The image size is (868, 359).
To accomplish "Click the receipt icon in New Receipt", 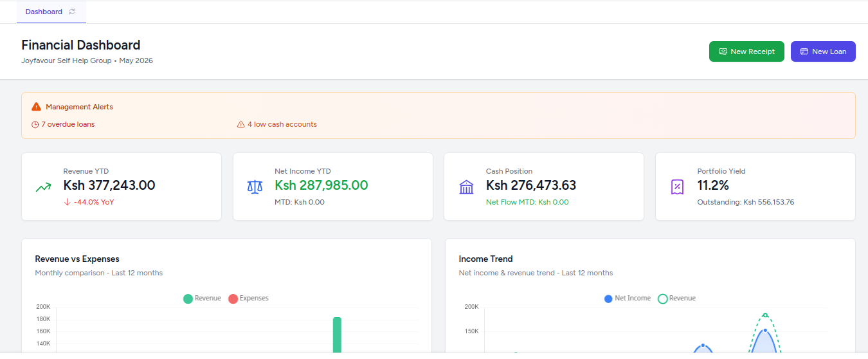I will coord(723,51).
